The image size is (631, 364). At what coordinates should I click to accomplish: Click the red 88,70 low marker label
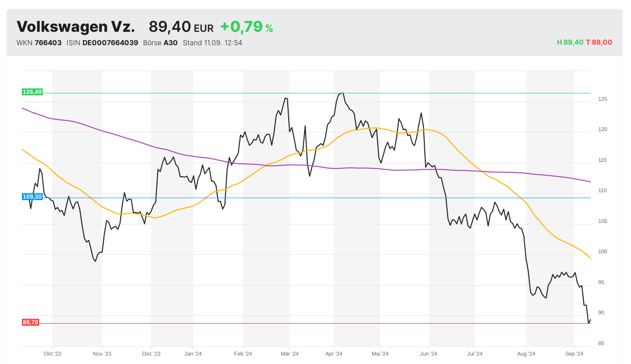pos(30,322)
